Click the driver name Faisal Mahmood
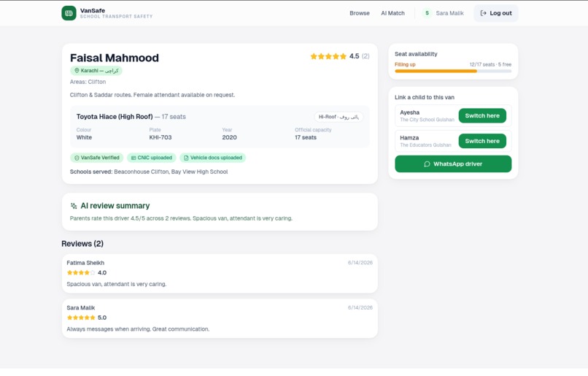 (x=115, y=58)
